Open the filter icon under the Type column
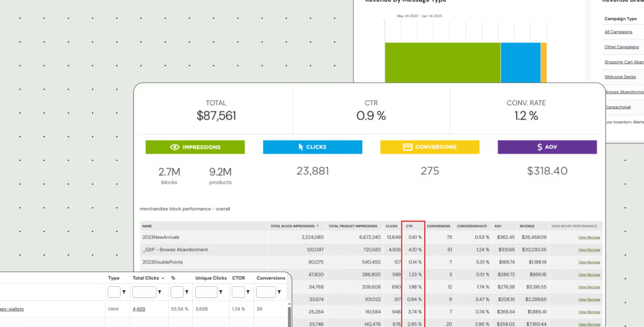This screenshot has width=644, height=327. click(x=124, y=292)
